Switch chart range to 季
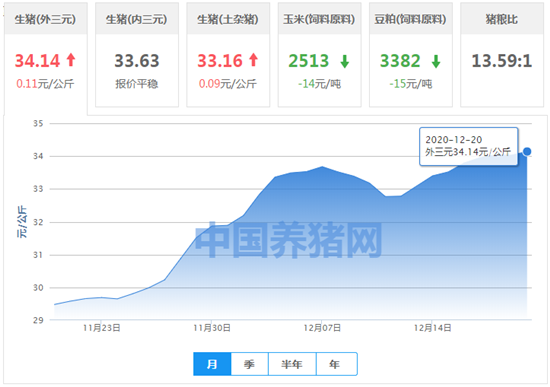This screenshot has width=550, height=387. [x=249, y=364]
